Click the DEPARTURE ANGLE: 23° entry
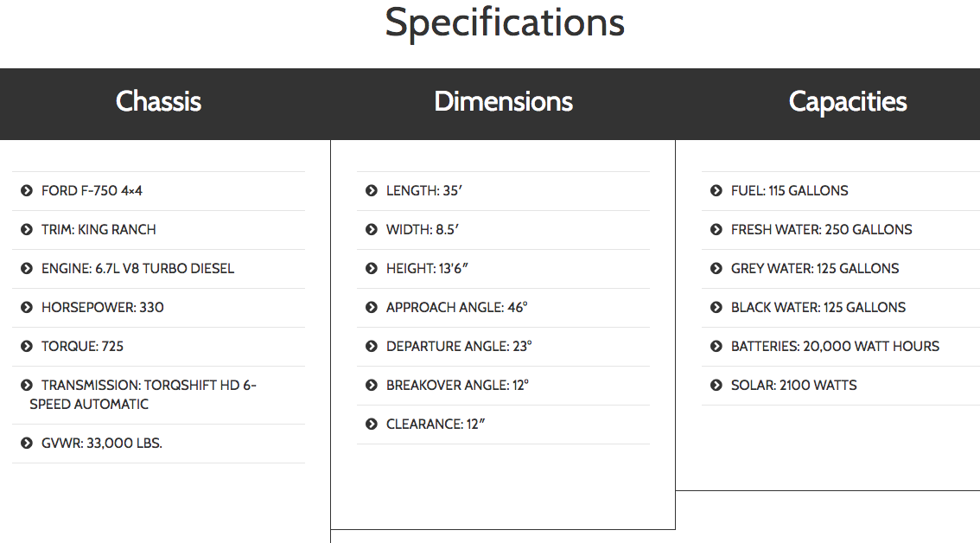The width and height of the screenshot is (980, 543). click(x=459, y=347)
